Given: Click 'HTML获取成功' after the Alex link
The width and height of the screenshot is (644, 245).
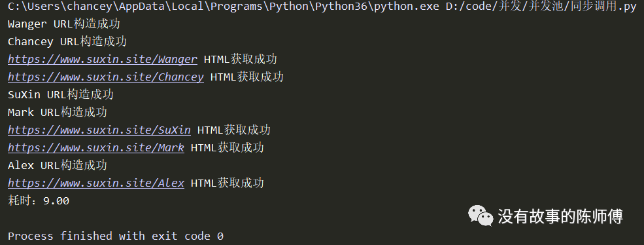Looking at the screenshot, I should click(x=227, y=183).
